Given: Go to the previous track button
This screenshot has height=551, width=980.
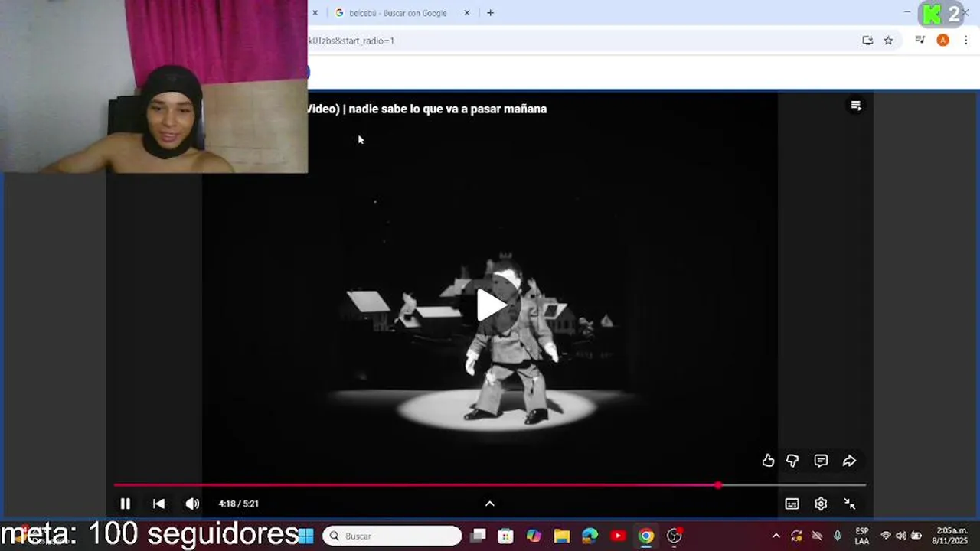Looking at the screenshot, I should coord(158,504).
